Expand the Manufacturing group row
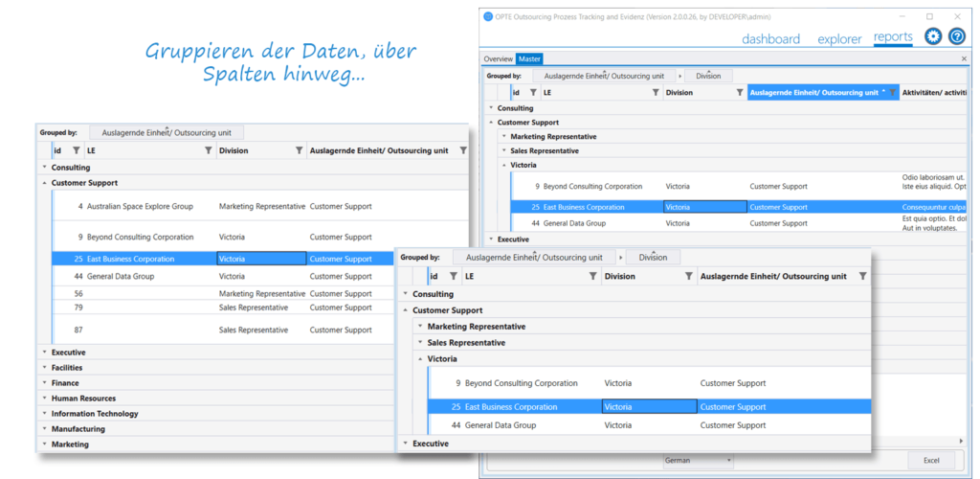The height and width of the screenshot is (479, 980). tap(44, 429)
